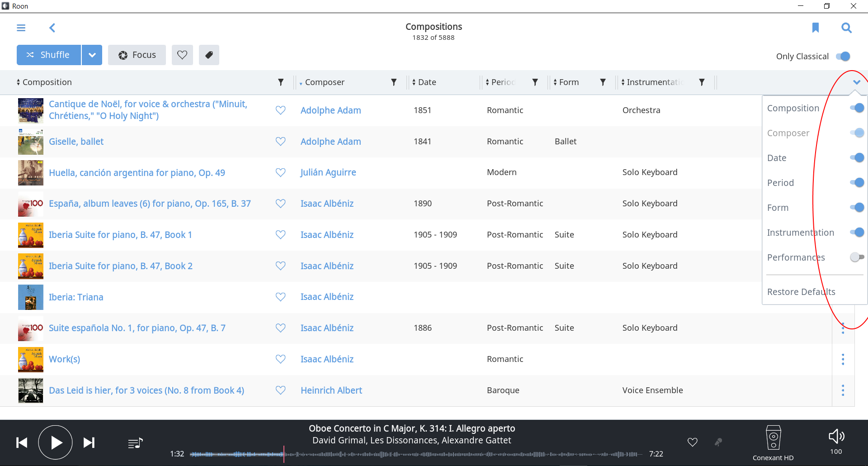Open three-dot menu for Suite española row
Viewport: 868px width, 466px height.
coord(843,328)
